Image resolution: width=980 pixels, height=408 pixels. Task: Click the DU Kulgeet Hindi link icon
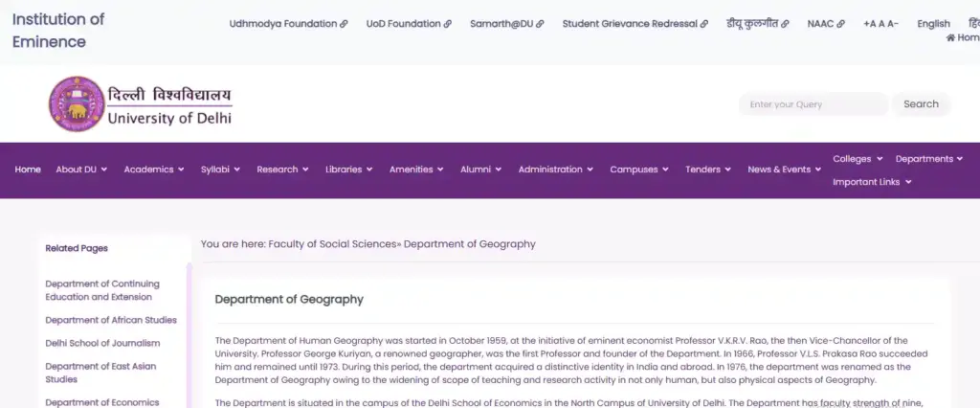786,24
